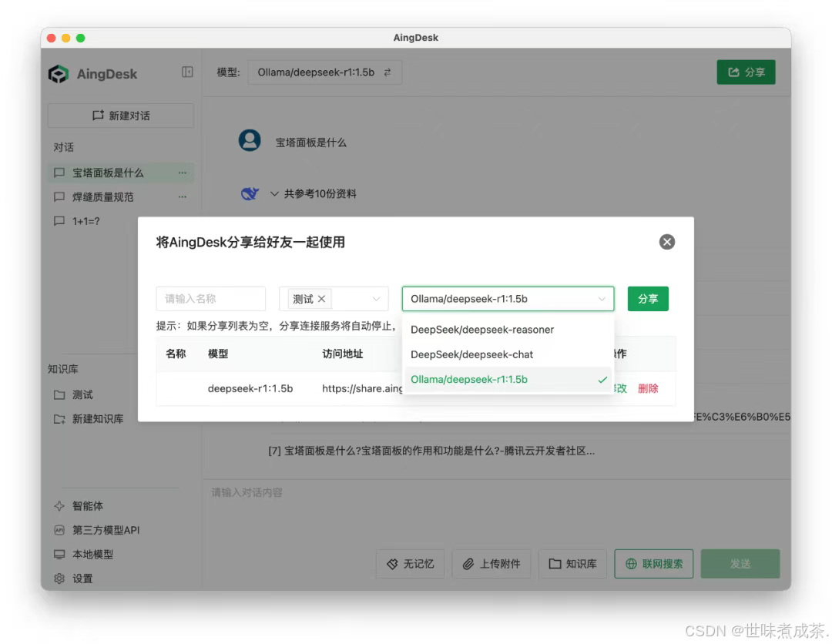The width and height of the screenshot is (832, 644).
Task: Close the share dialog with X icon
Action: click(x=666, y=242)
